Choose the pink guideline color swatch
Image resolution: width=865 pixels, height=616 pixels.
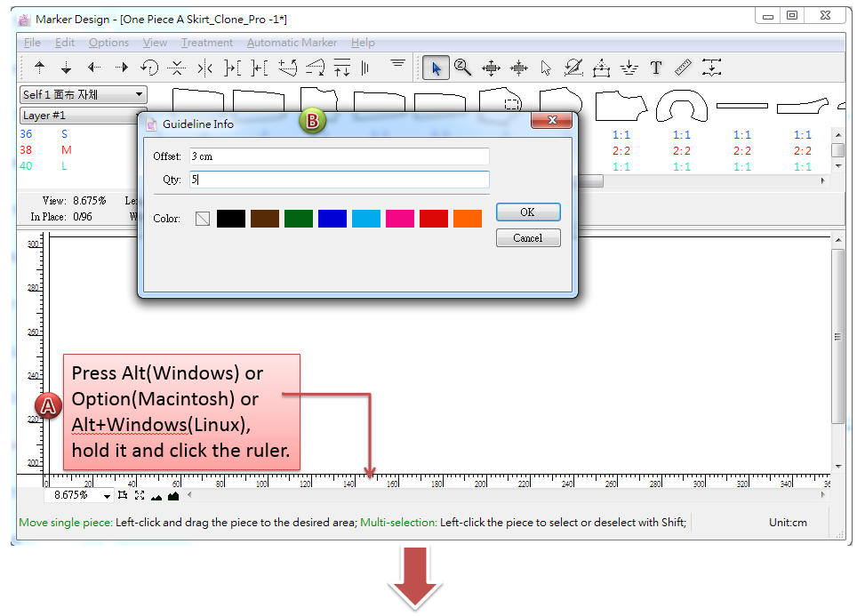[x=400, y=219]
